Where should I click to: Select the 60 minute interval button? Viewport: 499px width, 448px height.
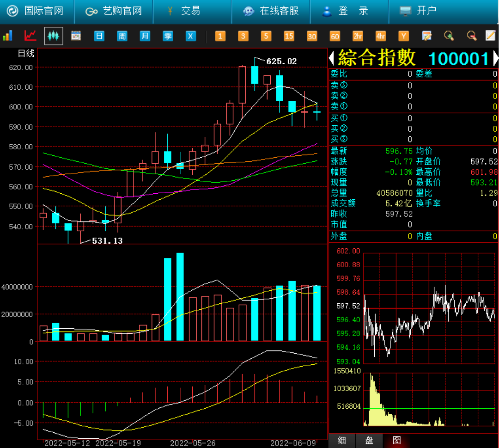(335, 36)
